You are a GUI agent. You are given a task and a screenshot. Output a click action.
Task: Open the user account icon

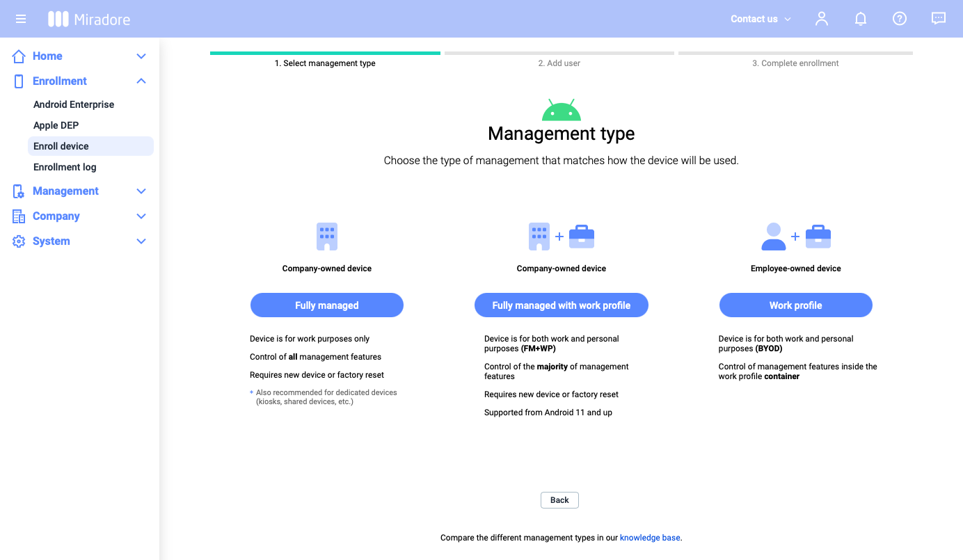[x=821, y=19]
